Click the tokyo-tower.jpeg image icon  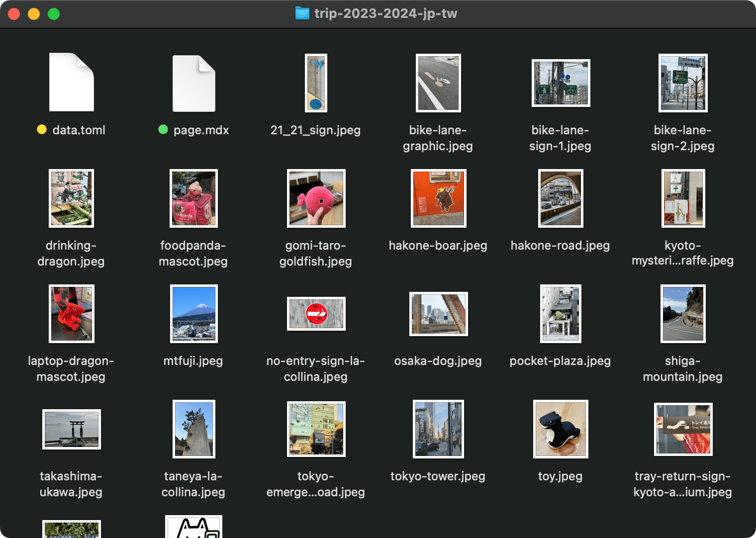[x=438, y=429]
